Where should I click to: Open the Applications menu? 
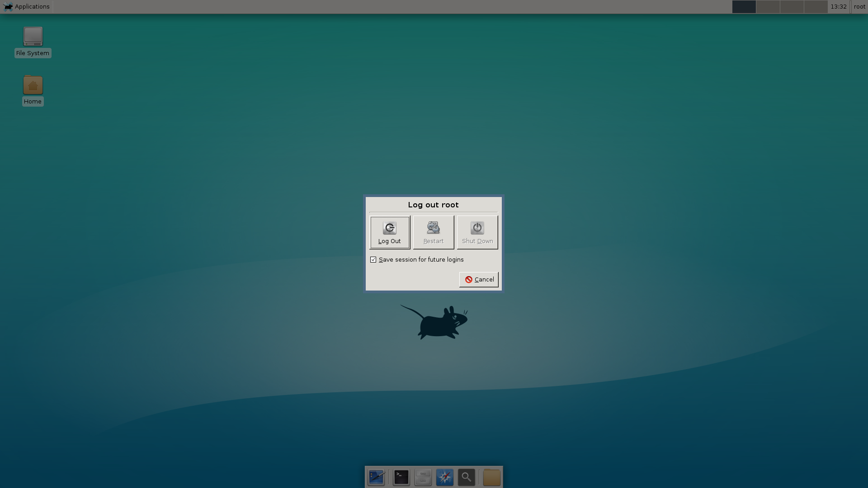27,6
